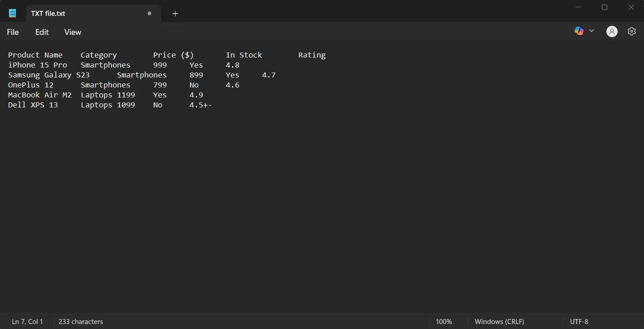Click price value 1099
The height and width of the screenshot is (329, 644).
[126, 105]
